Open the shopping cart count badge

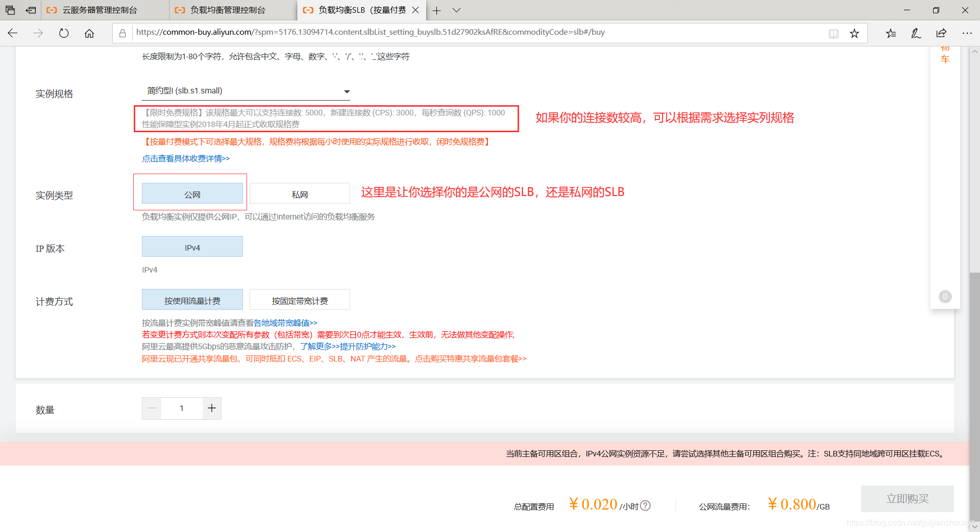(x=945, y=297)
